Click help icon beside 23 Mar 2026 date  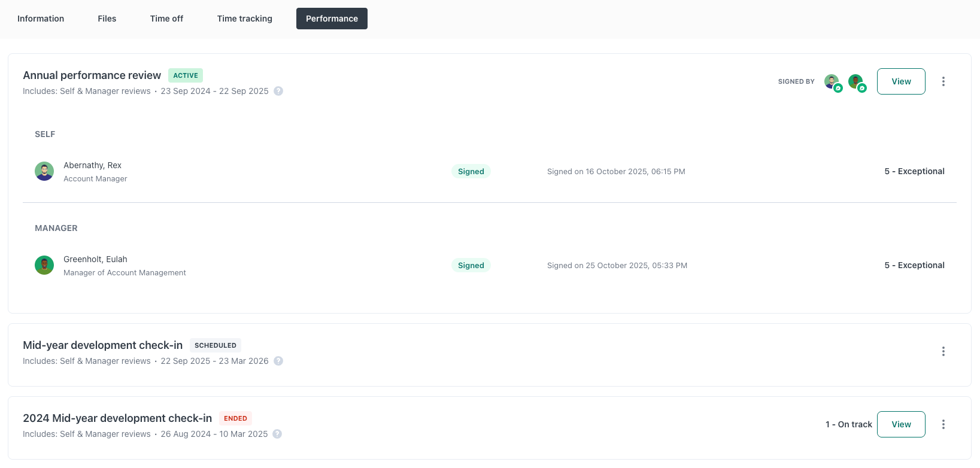[278, 361]
